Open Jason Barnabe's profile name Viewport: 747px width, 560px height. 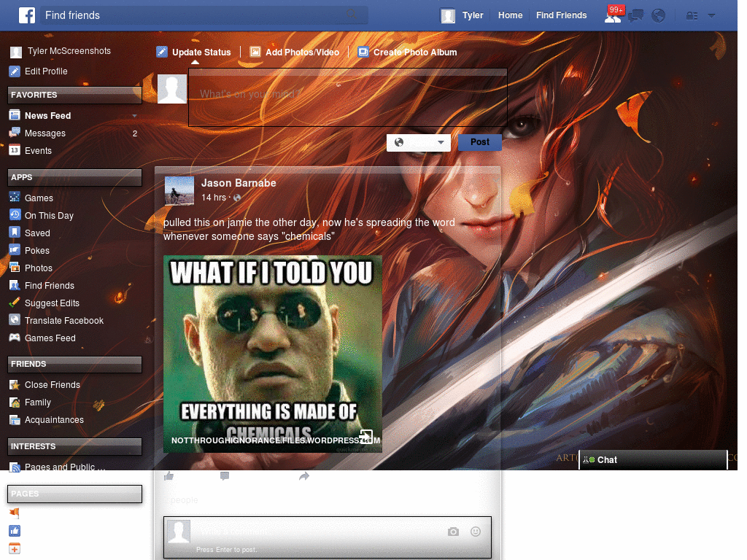[x=239, y=183]
